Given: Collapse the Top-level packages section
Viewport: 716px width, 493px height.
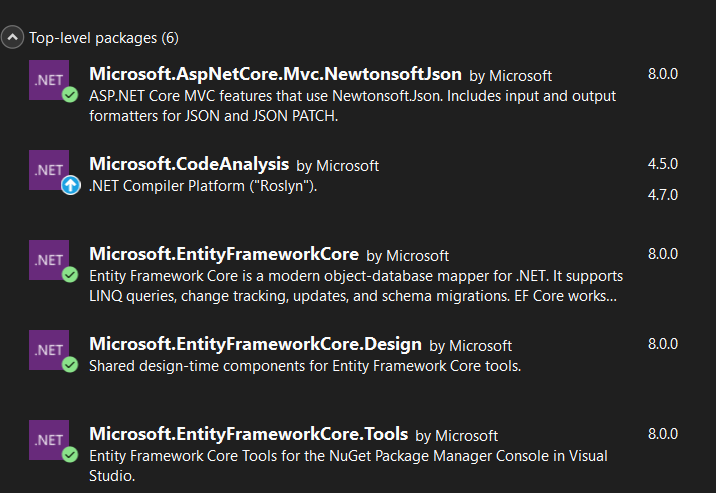Looking at the screenshot, I should (x=13, y=38).
